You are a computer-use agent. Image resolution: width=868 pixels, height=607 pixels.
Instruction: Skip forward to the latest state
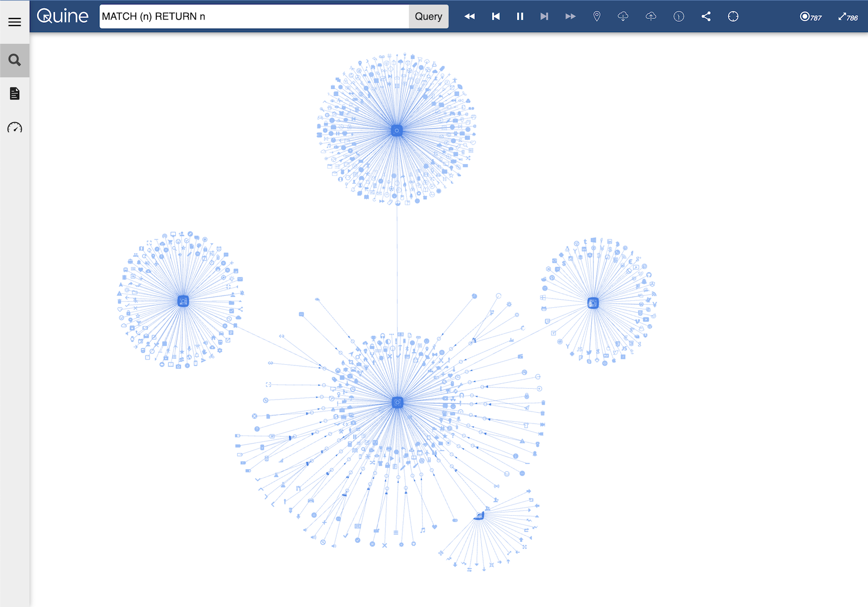(x=544, y=16)
